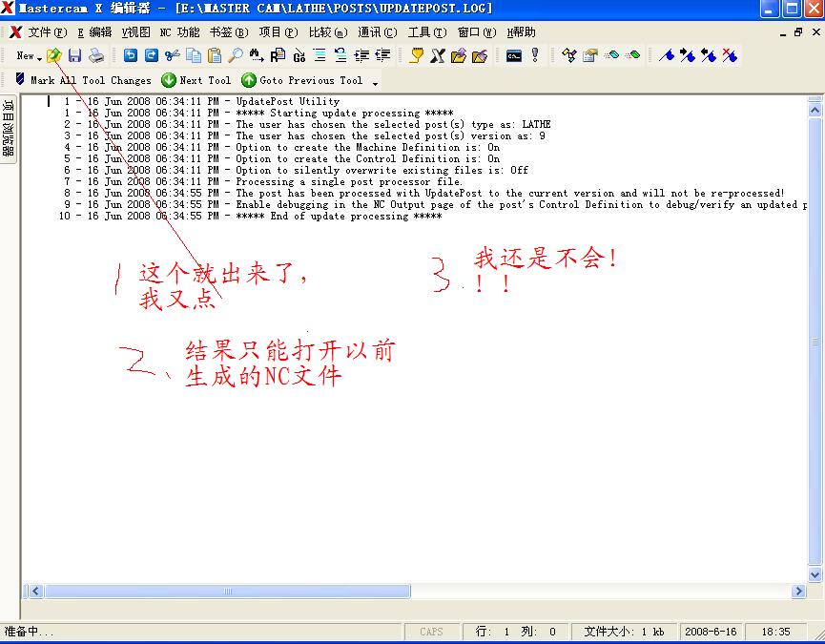Click the Cut scissors icon
This screenshot has width=825, height=644.
[172, 55]
